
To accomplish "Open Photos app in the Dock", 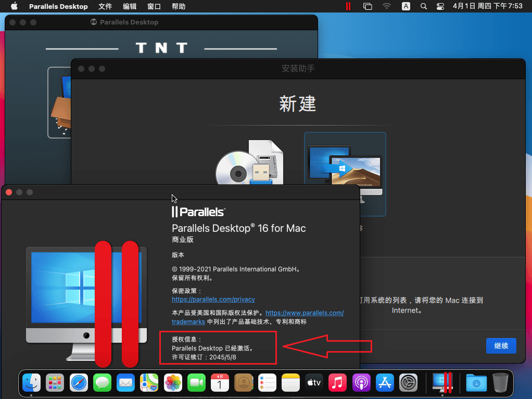I will [173, 382].
